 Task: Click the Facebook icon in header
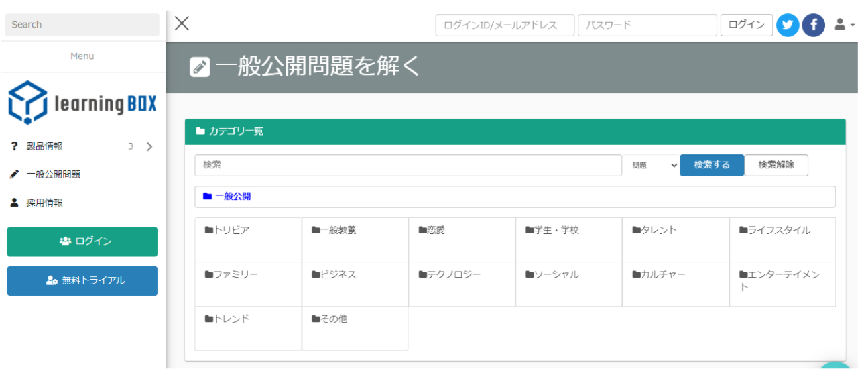click(x=813, y=25)
